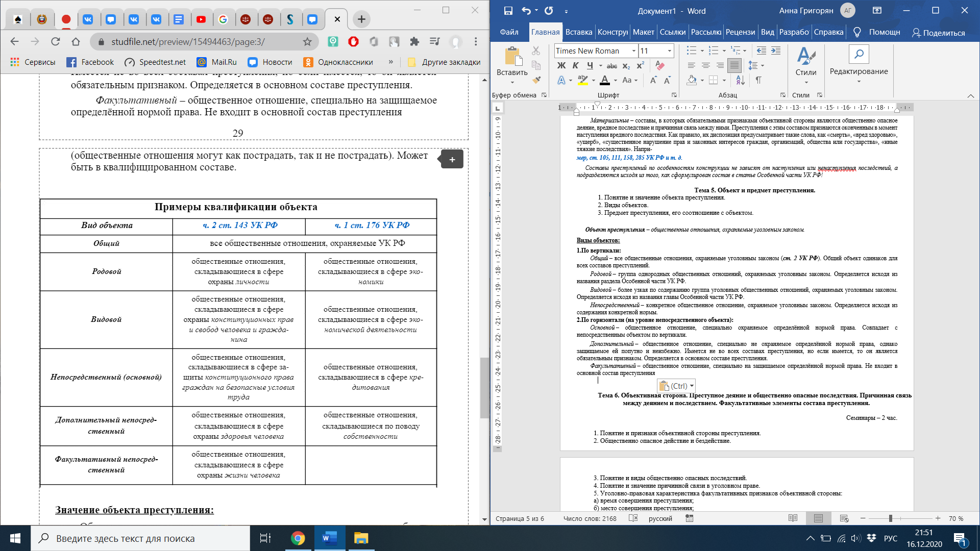Select the Format Painter brush icon
This screenshot has height=551, width=980.
click(x=535, y=80)
